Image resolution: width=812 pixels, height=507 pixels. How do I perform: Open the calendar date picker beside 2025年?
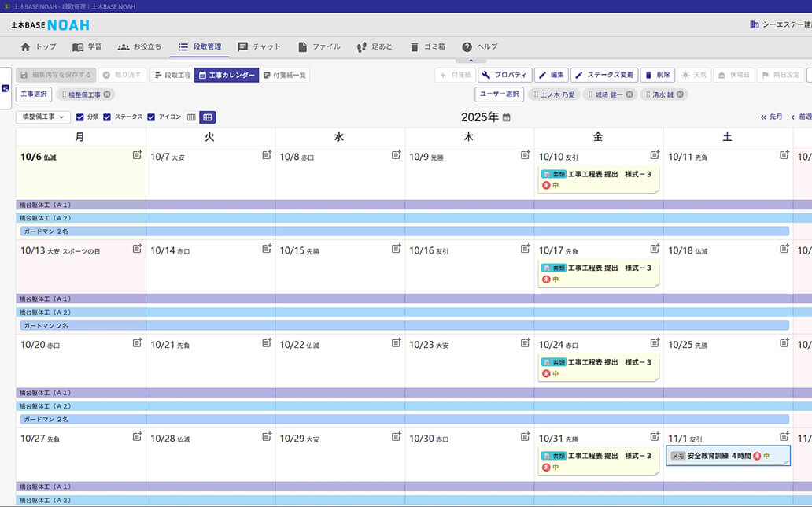506,117
